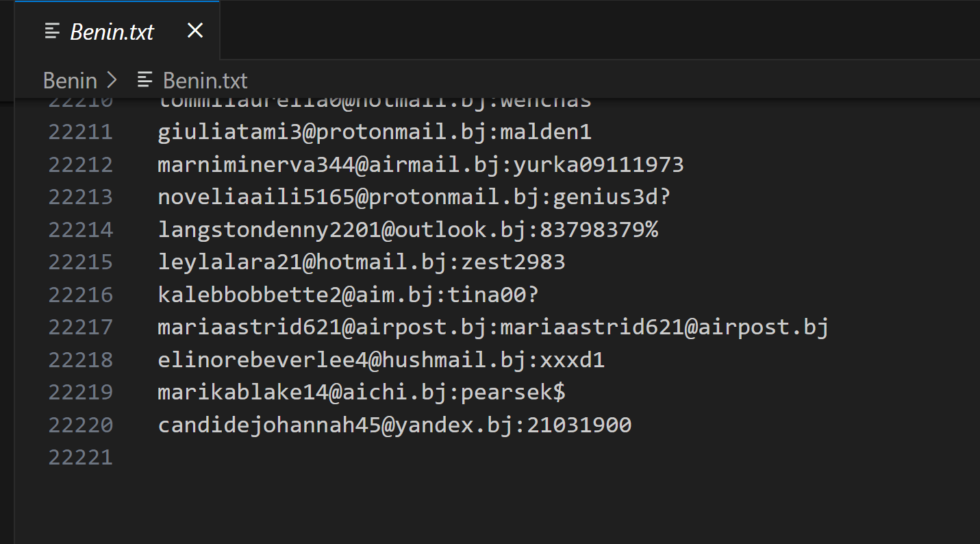Open the Benin.txt breadcrumb item

click(x=205, y=80)
